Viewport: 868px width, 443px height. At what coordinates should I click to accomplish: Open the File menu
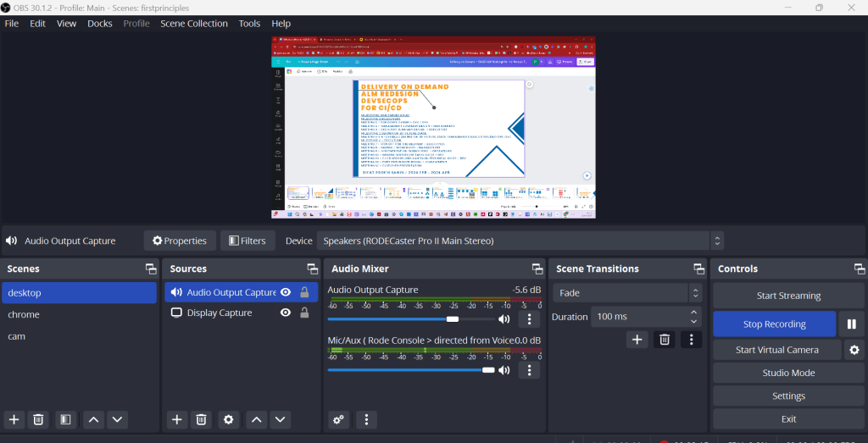click(x=12, y=23)
